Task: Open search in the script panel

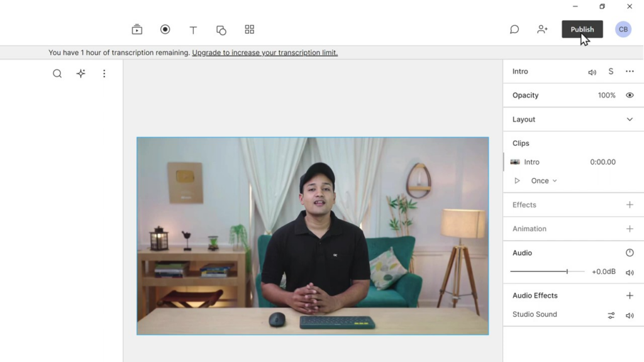Action: pyautogui.click(x=57, y=74)
